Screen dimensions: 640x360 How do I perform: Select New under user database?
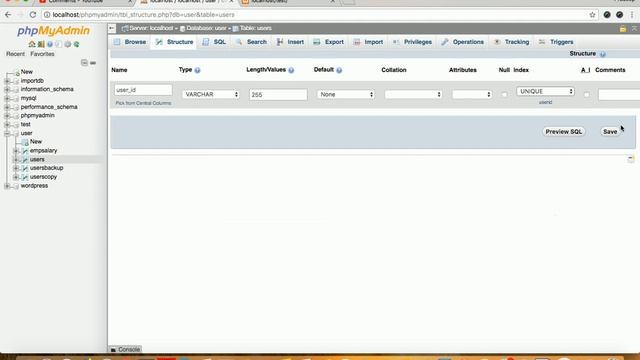(36, 142)
